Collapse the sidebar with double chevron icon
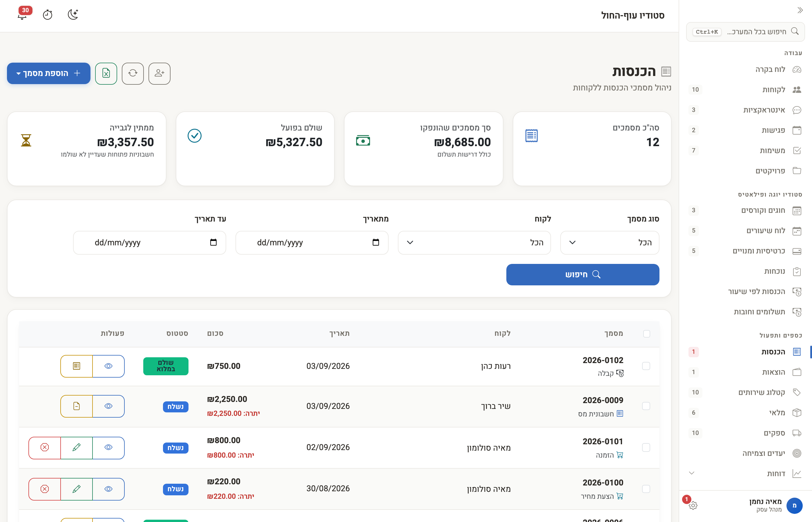 point(800,10)
